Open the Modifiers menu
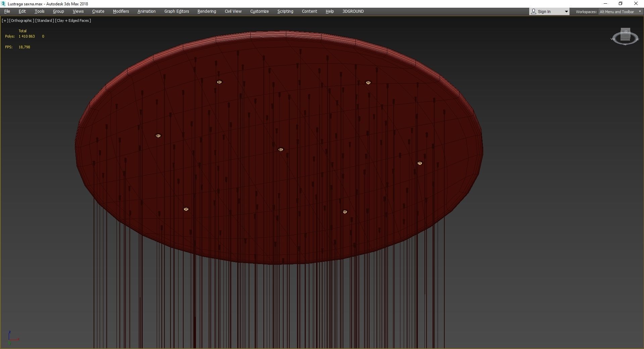 pyautogui.click(x=121, y=11)
